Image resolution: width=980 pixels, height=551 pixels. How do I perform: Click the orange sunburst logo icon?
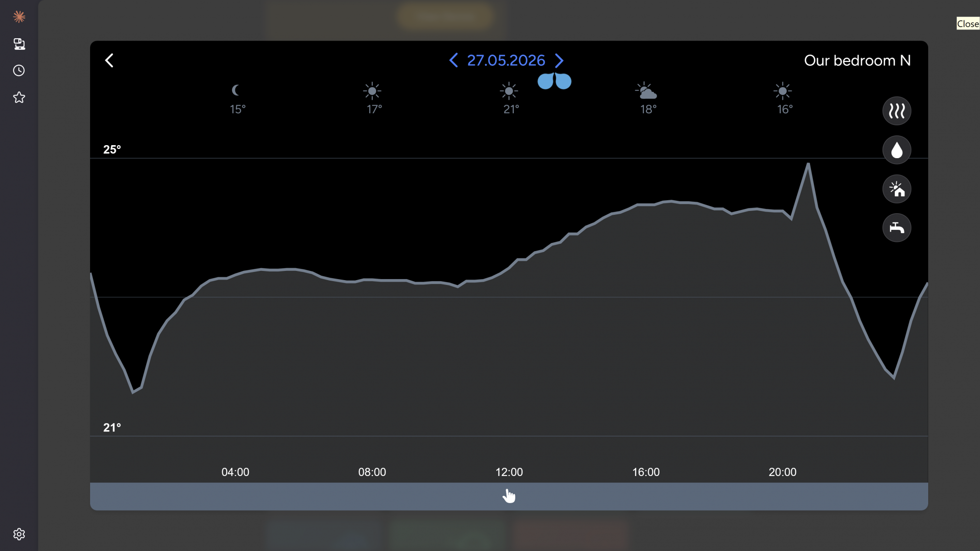19,17
